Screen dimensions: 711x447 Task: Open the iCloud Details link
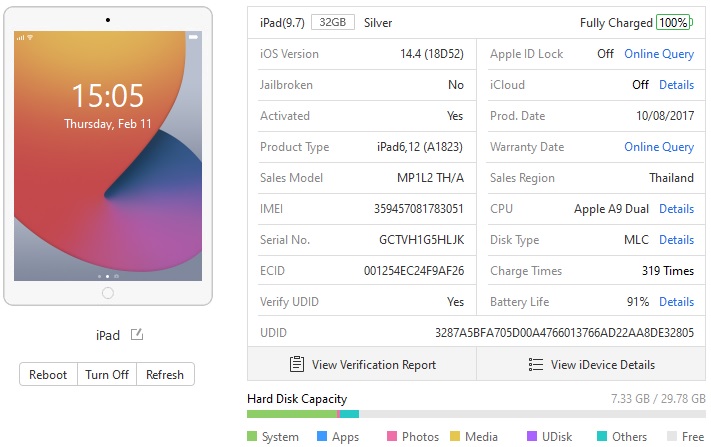[677, 85]
